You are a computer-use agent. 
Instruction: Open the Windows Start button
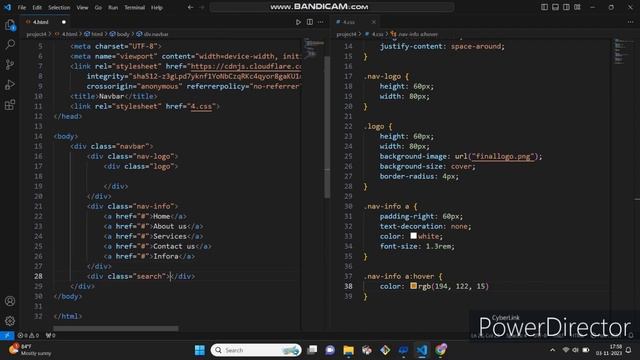(x=200, y=350)
